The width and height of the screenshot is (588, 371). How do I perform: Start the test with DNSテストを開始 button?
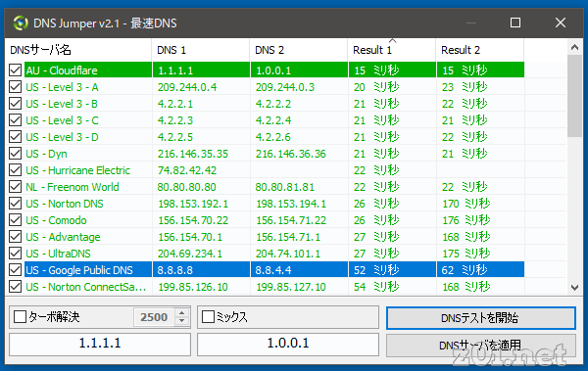[x=481, y=318]
